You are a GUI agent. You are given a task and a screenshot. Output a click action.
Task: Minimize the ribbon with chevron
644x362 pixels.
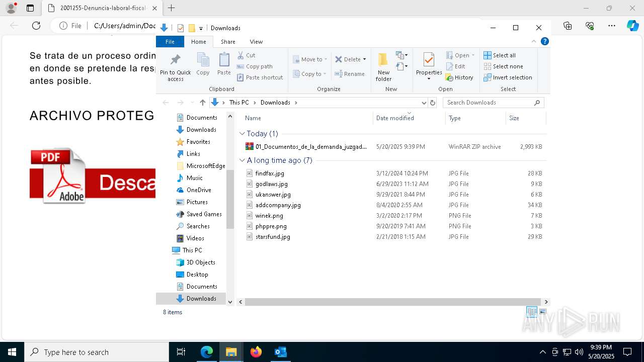tap(534, 41)
